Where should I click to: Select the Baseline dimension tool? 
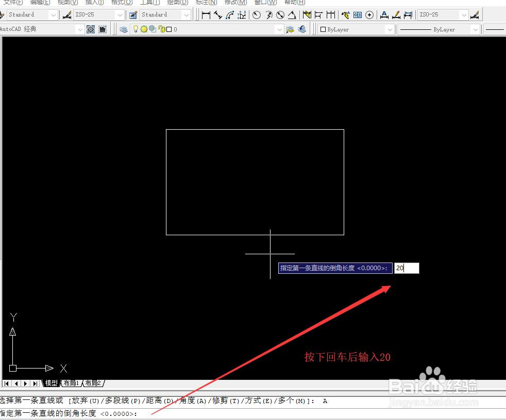coord(318,15)
